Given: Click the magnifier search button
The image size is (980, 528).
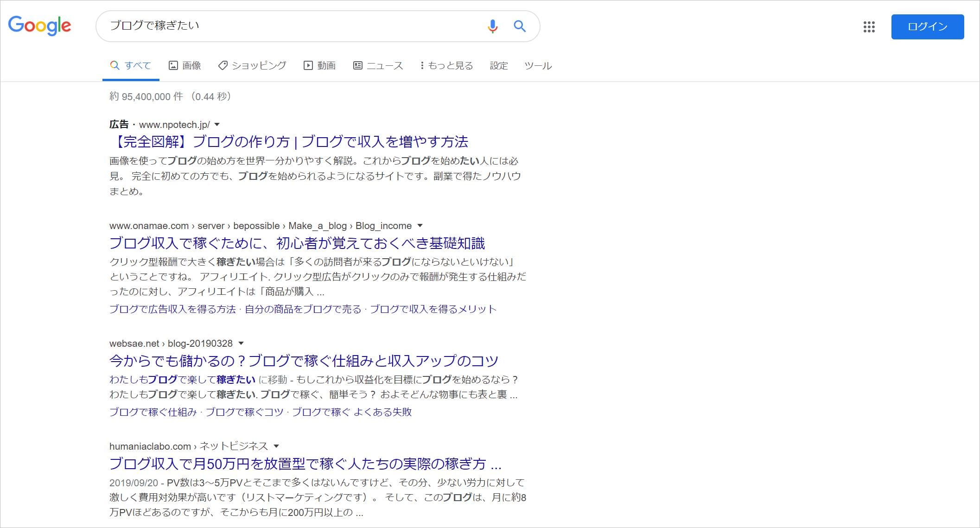Looking at the screenshot, I should (x=520, y=26).
